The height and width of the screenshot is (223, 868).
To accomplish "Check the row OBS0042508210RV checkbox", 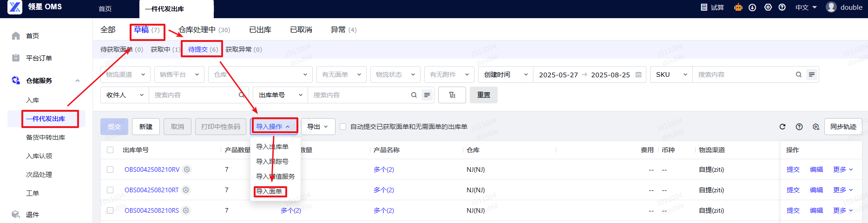I will 110,169.
